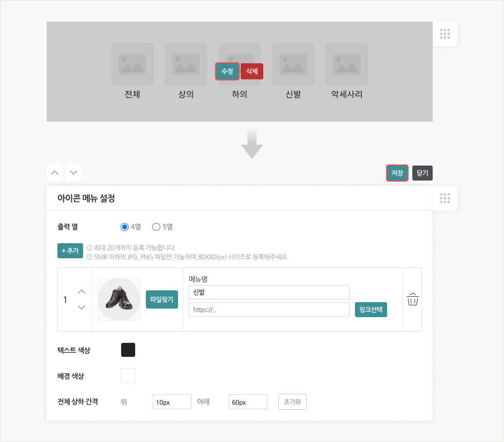Select the 5열 output column option
504x442 pixels.
pos(157,227)
